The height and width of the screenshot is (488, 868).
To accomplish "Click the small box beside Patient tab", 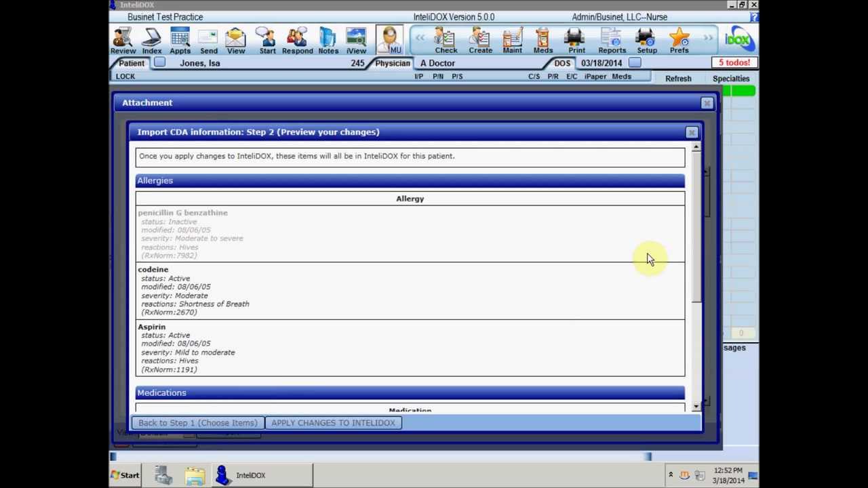I will (x=159, y=62).
